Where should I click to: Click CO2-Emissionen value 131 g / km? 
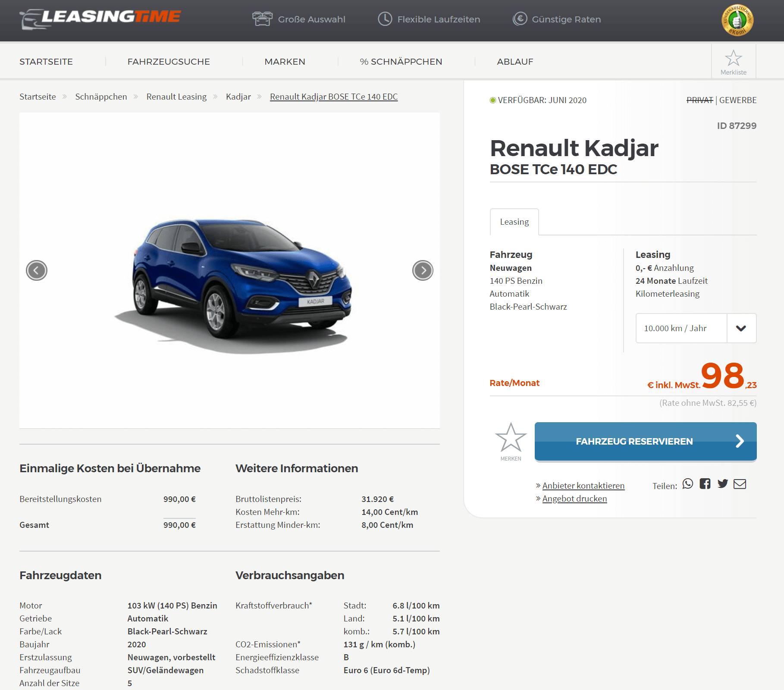pos(379,644)
